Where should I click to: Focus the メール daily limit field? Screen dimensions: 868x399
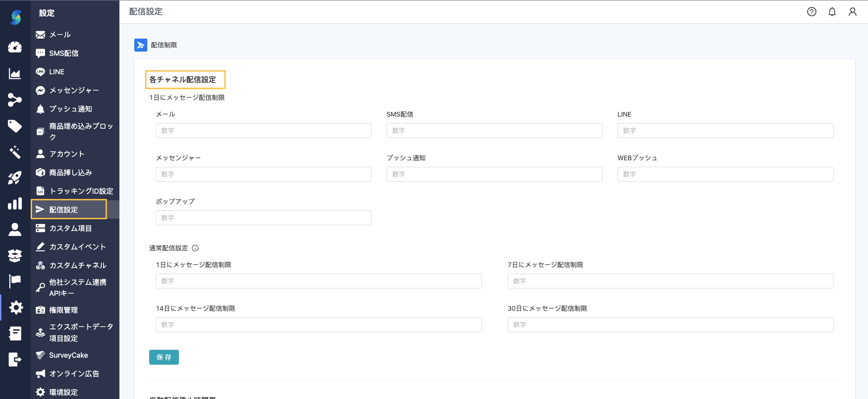click(263, 131)
